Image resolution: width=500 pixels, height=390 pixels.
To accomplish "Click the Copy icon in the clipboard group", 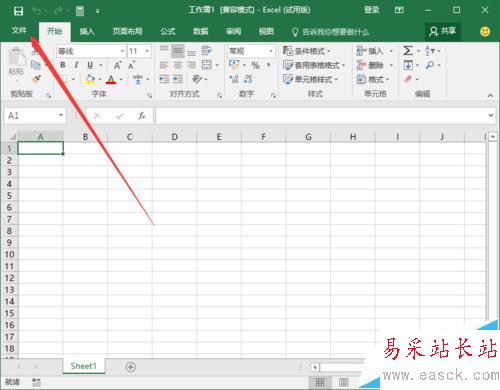I will (36, 65).
